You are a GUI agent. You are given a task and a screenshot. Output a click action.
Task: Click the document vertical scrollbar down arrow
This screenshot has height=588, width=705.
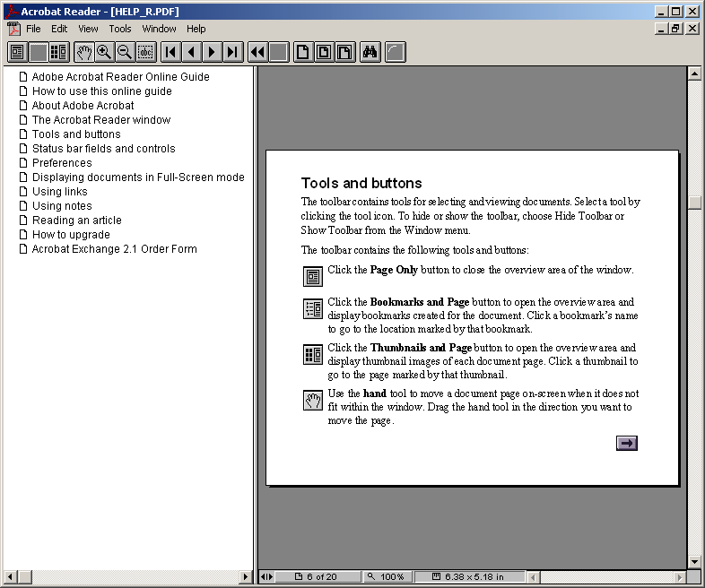click(x=694, y=561)
